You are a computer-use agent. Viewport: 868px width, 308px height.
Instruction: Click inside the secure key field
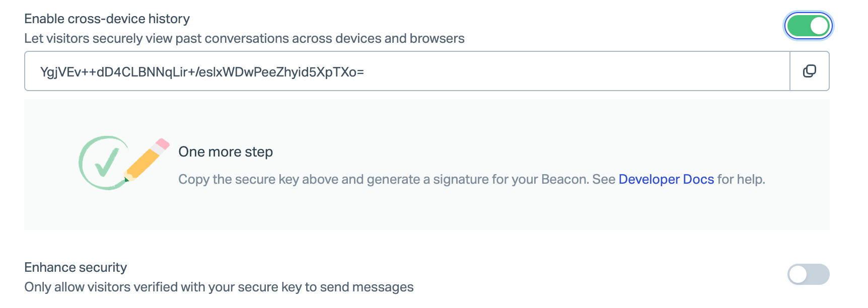click(x=407, y=71)
